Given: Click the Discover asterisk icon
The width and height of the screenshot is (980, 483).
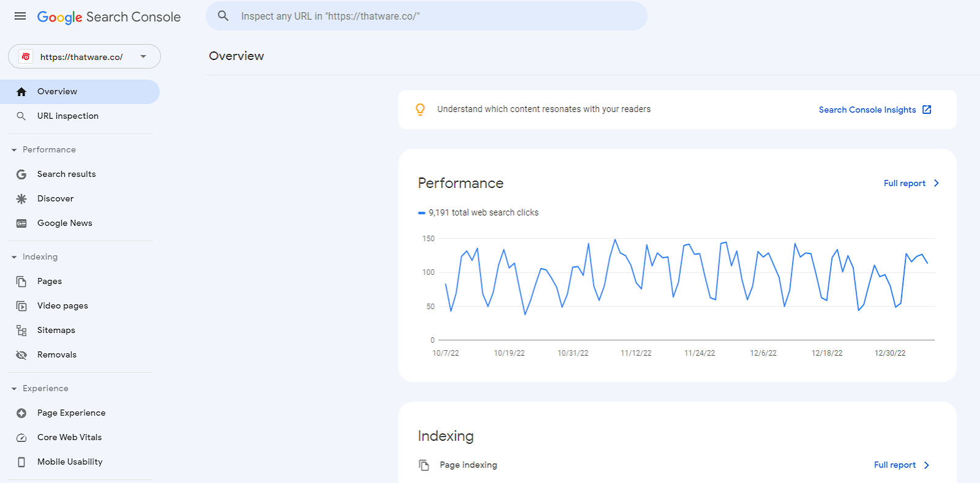Looking at the screenshot, I should click(21, 199).
